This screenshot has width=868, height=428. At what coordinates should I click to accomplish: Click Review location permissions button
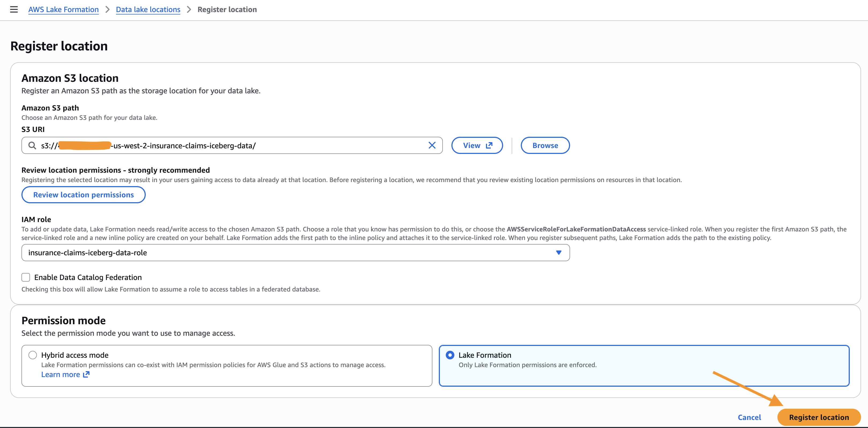pos(83,195)
